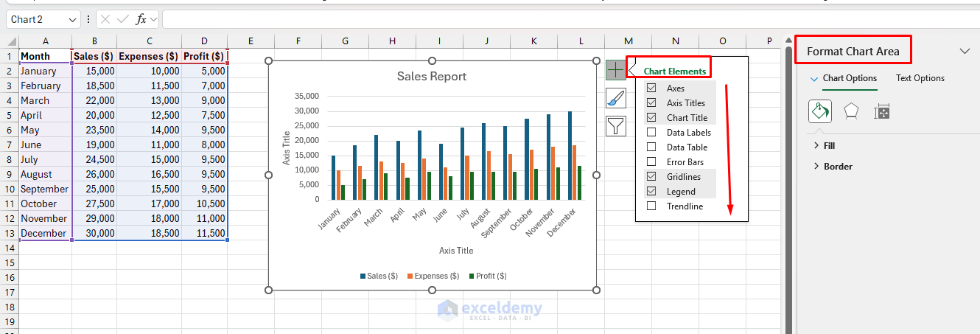
Task: Click the Cancel X in formula bar
Action: [x=106, y=19]
